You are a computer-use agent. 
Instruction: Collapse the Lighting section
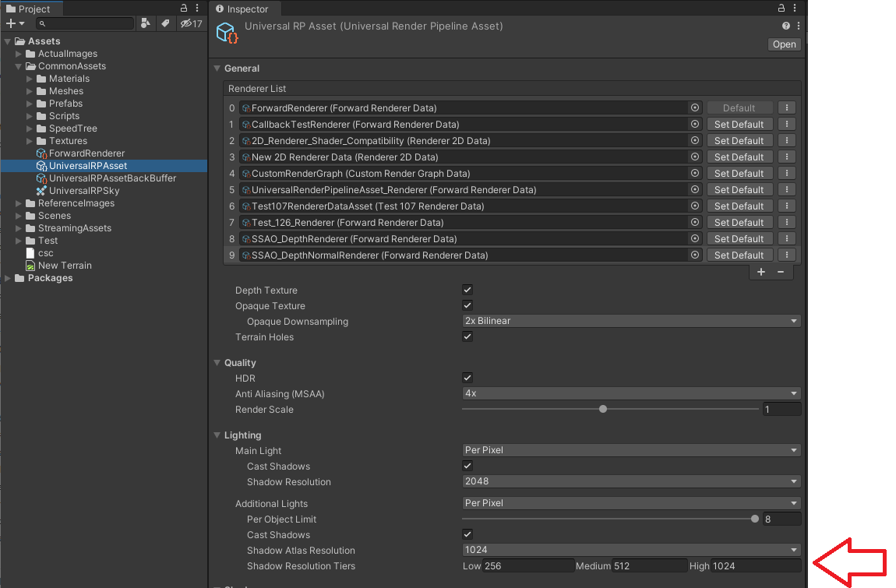pyautogui.click(x=217, y=435)
